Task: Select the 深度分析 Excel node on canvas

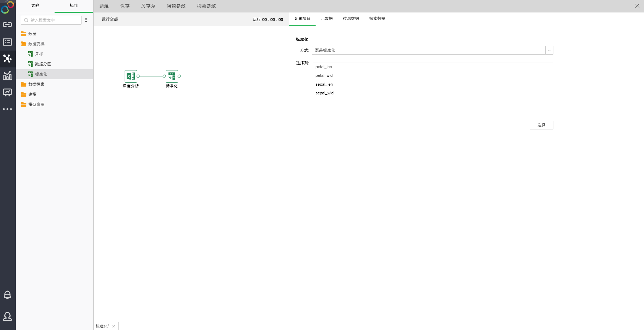Action: pos(131,77)
